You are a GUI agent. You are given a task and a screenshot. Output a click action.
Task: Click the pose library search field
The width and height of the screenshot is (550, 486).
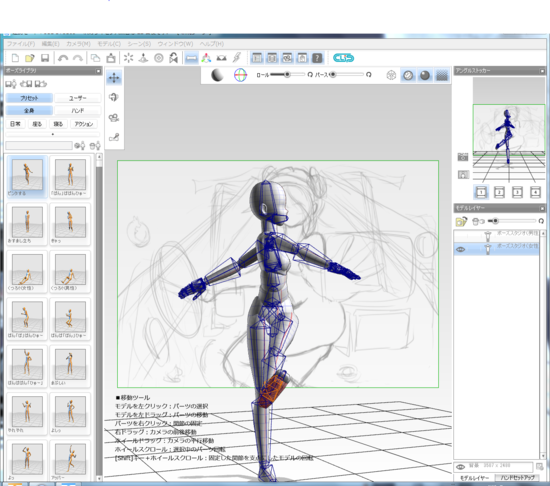pos(39,145)
